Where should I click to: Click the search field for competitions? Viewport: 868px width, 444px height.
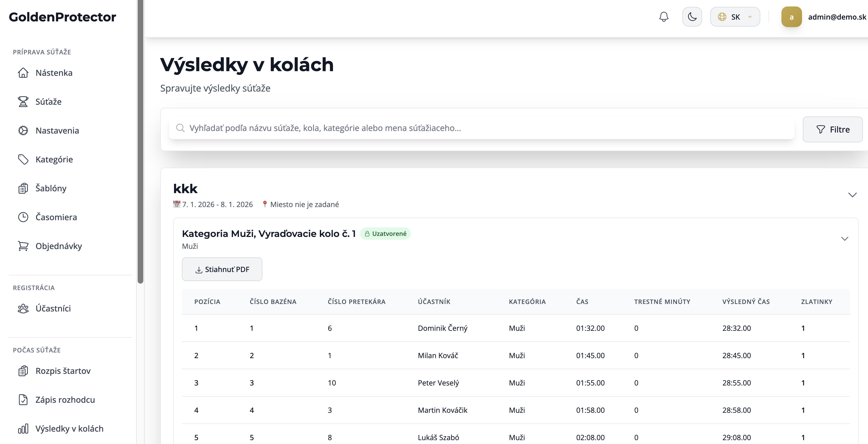(x=482, y=128)
